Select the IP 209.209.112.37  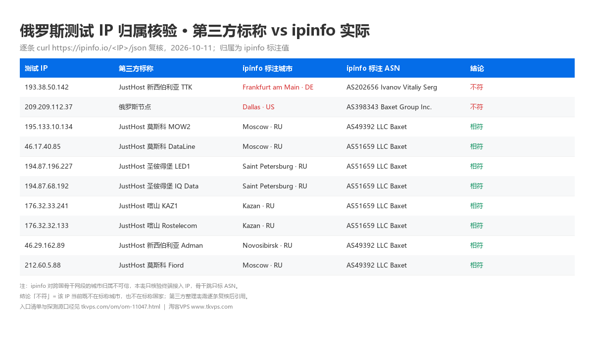click(x=49, y=107)
